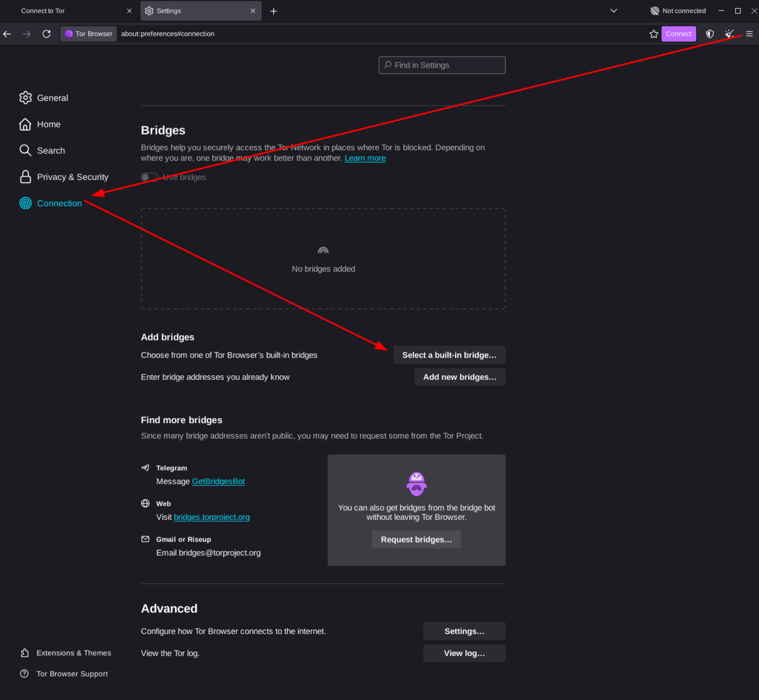The height and width of the screenshot is (700, 759).
Task: Click the Web globe icon
Action: pyautogui.click(x=145, y=503)
